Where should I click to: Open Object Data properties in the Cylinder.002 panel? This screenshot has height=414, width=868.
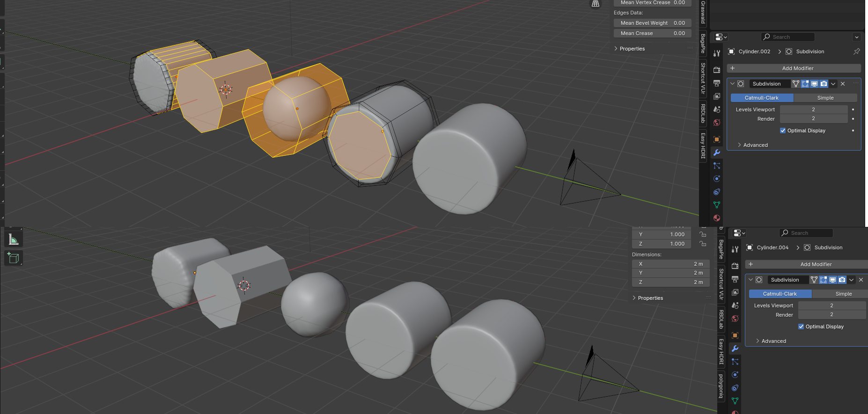[x=717, y=205]
